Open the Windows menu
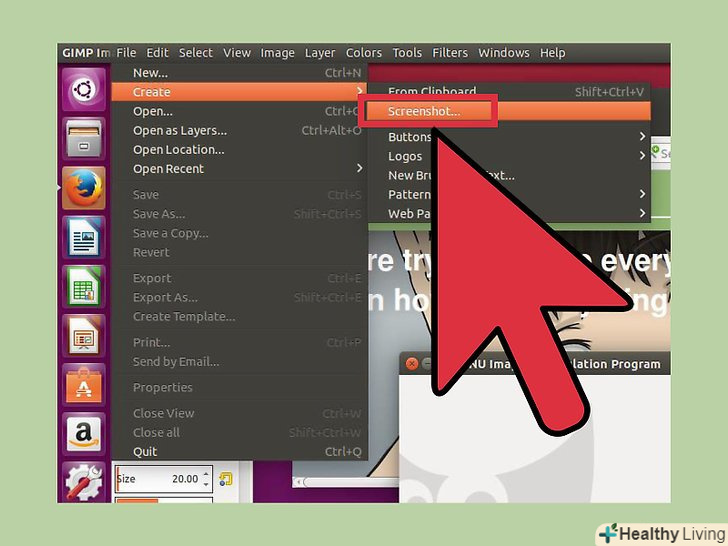The image size is (728, 546). pyautogui.click(x=504, y=53)
